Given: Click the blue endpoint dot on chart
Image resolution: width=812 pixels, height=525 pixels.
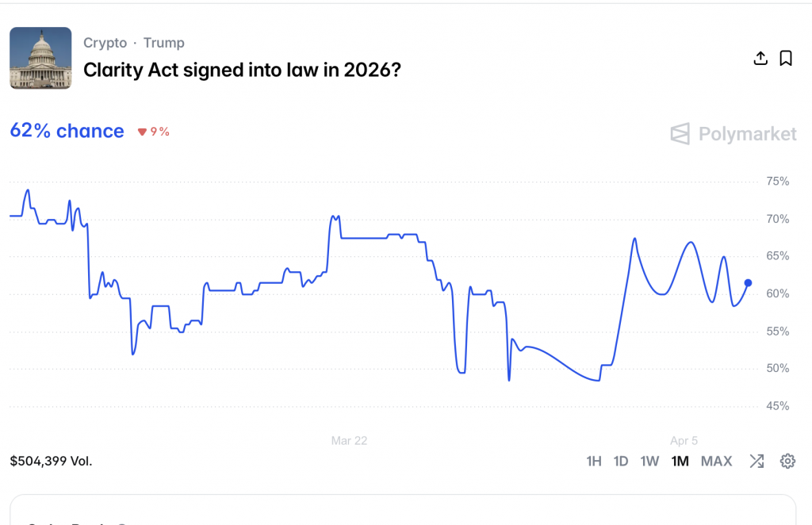Looking at the screenshot, I should click(748, 283).
